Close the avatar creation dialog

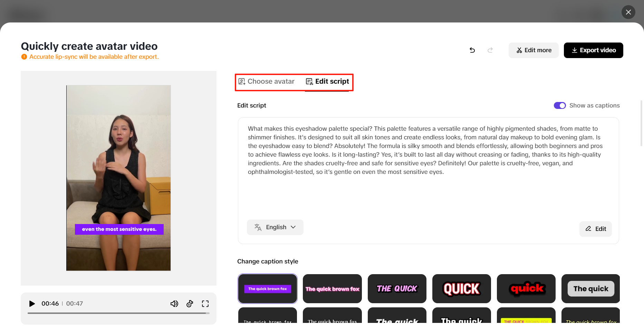(x=628, y=12)
